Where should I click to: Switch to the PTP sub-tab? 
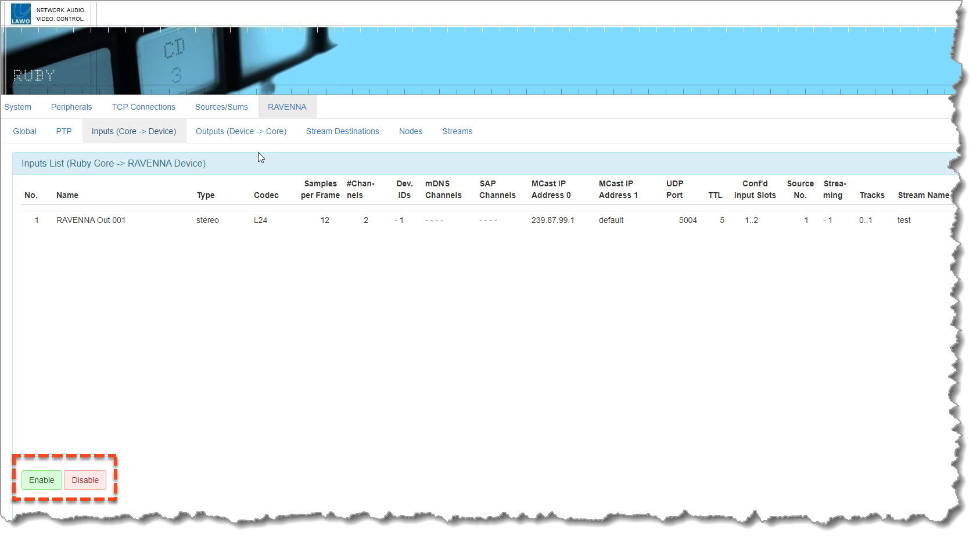click(64, 131)
